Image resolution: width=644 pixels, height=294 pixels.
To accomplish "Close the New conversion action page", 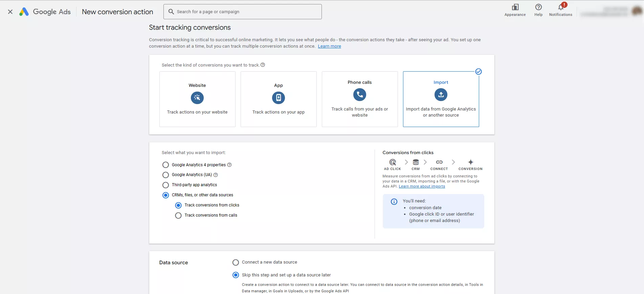I will [10, 12].
